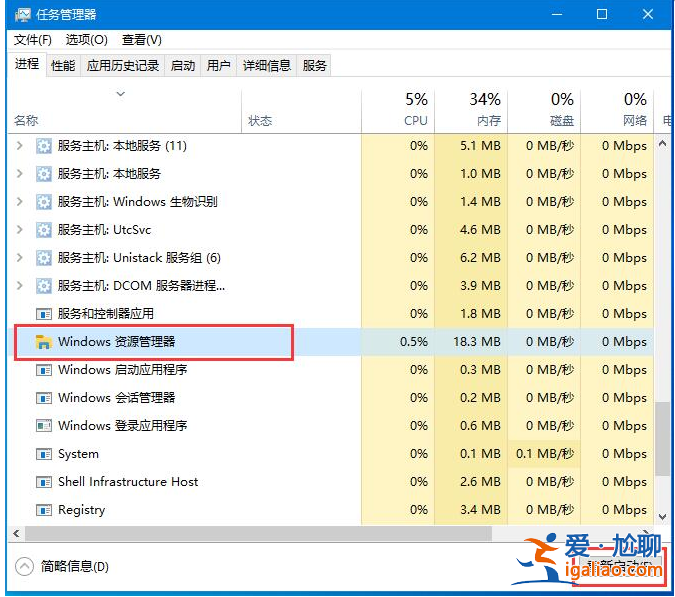Image resolution: width=675 pixels, height=597 pixels.
Task: Select Windows 会话管理器 process name
Action: 117,398
